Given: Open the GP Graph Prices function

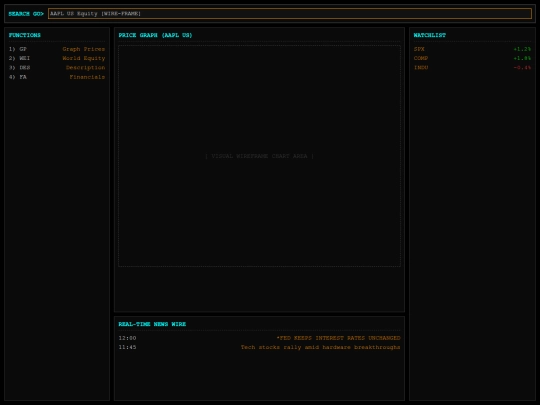Looking at the screenshot, I should pyautogui.click(x=57, y=49).
